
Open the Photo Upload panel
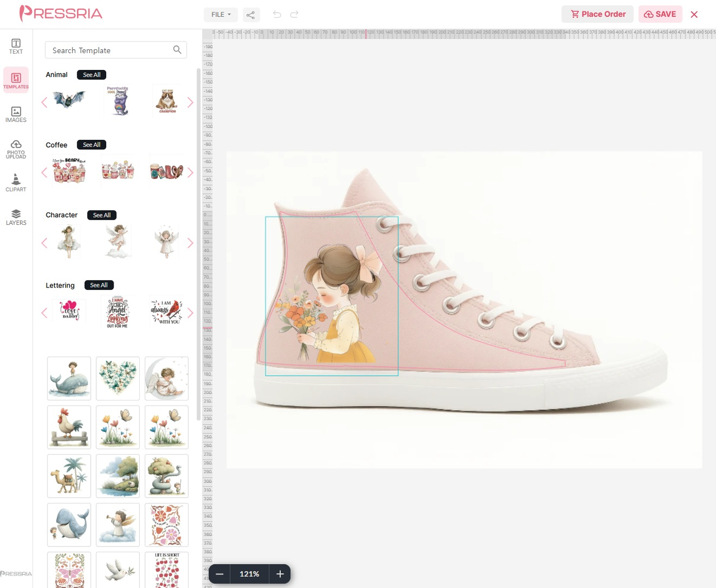click(x=16, y=149)
